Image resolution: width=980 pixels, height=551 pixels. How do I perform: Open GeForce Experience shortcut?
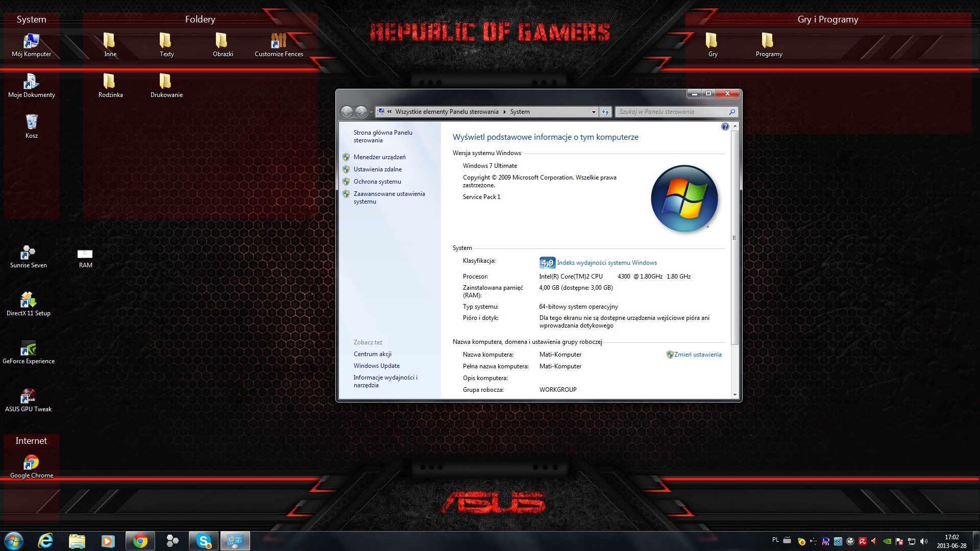tap(28, 353)
